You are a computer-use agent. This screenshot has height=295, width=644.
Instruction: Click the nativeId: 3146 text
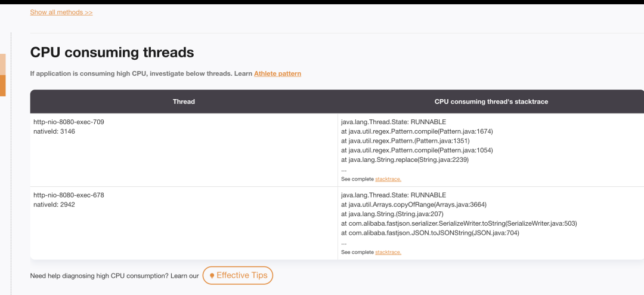click(54, 131)
